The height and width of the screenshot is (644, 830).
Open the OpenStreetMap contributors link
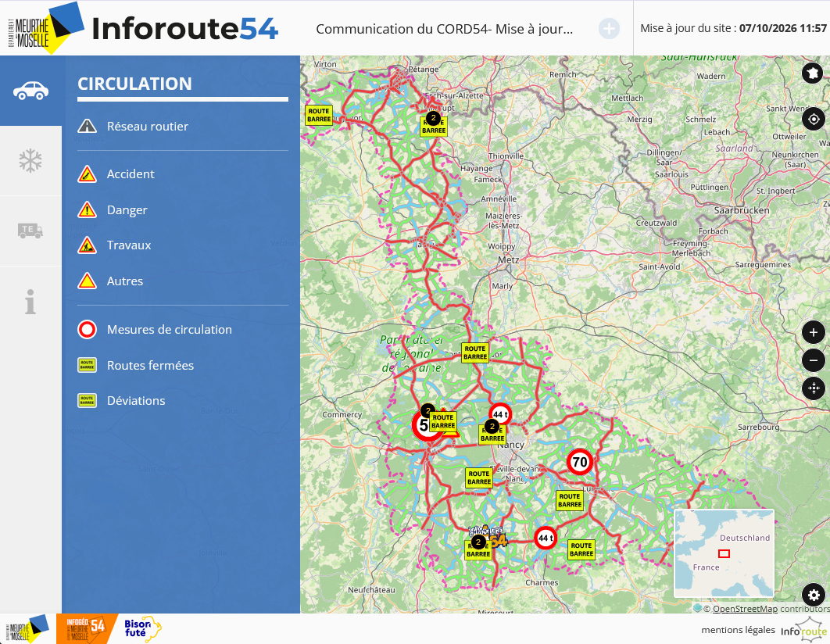(x=745, y=609)
